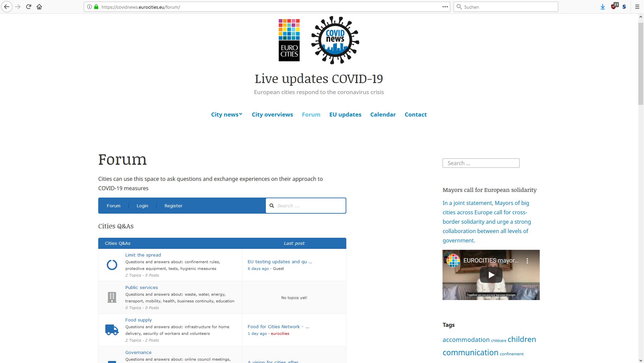Click the page vertical scrollbar thumb
Viewport: 644px width, 363px height.
click(641, 63)
